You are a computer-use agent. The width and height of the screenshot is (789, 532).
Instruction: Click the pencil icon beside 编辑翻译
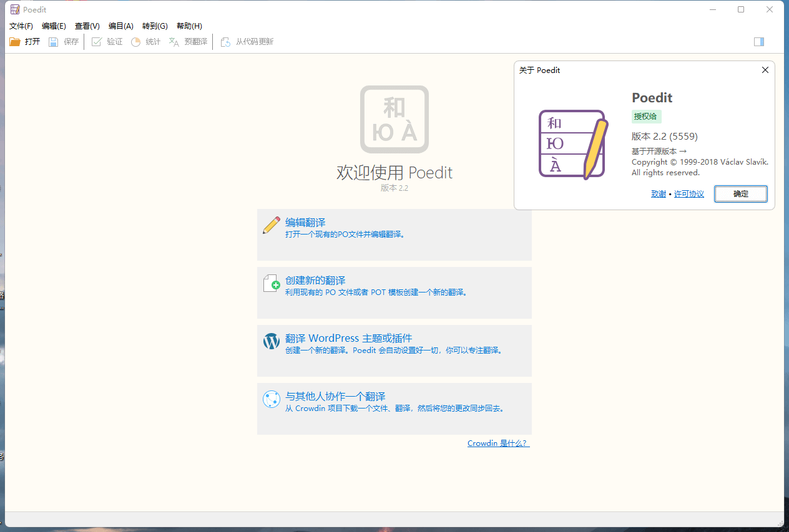(x=271, y=225)
